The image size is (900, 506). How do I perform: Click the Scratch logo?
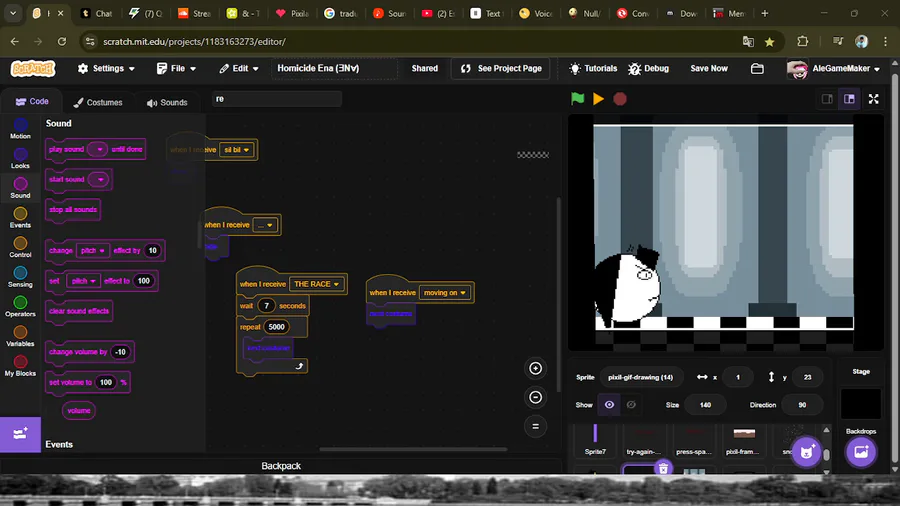click(33, 69)
